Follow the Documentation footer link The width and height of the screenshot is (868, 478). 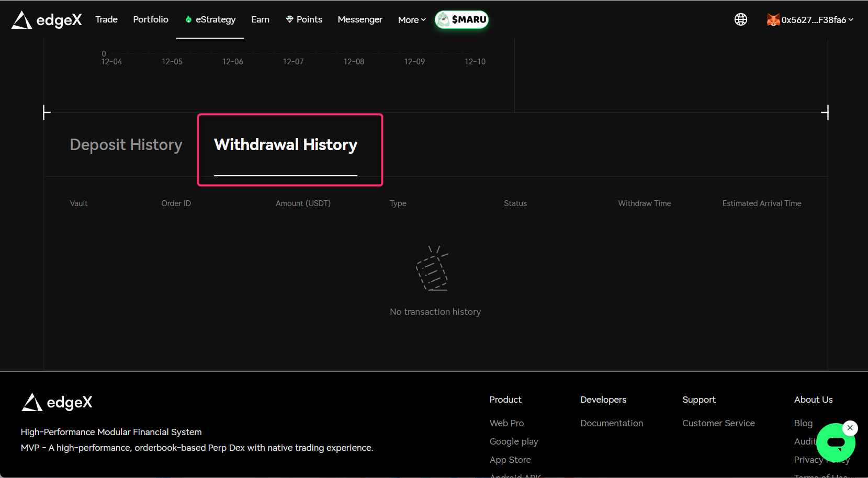pyautogui.click(x=612, y=423)
